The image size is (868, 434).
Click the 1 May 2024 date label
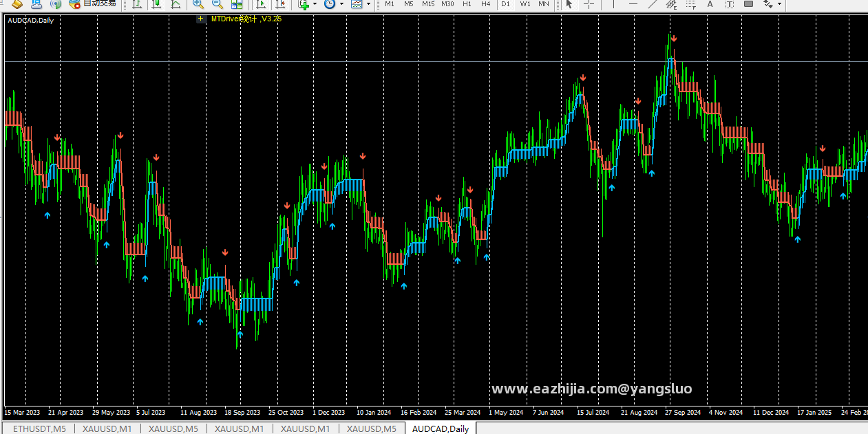(x=506, y=413)
